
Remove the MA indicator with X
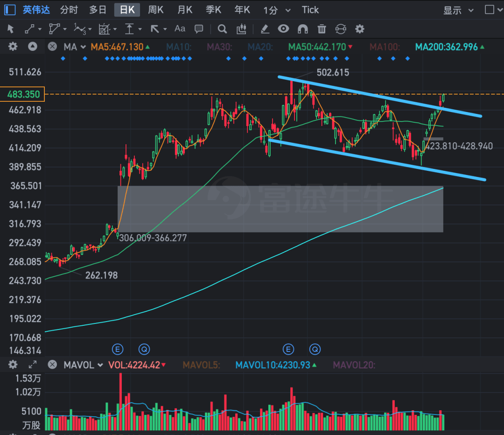[x=52, y=47]
